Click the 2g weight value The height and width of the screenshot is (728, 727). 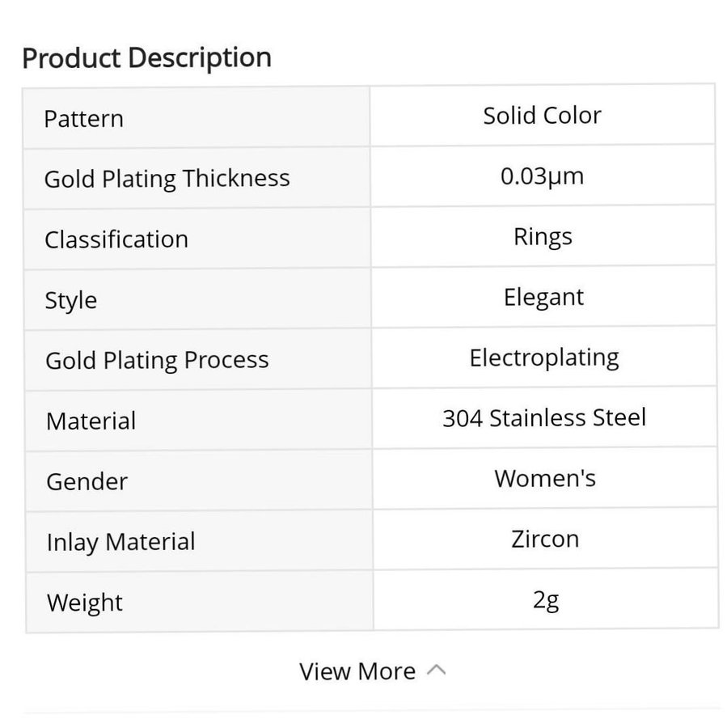coord(546,600)
